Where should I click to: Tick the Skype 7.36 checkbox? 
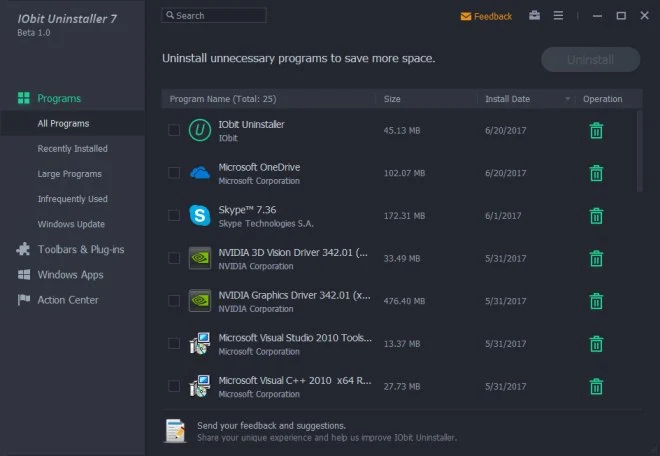tap(174, 216)
